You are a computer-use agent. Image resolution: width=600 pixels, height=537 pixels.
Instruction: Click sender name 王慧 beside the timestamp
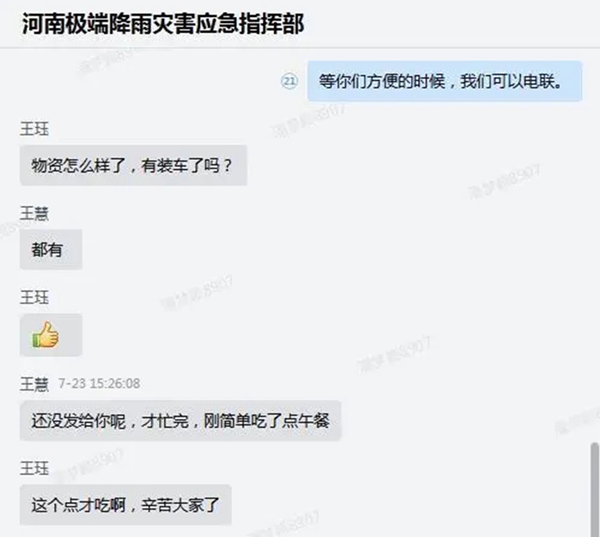(x=34, y=384)
